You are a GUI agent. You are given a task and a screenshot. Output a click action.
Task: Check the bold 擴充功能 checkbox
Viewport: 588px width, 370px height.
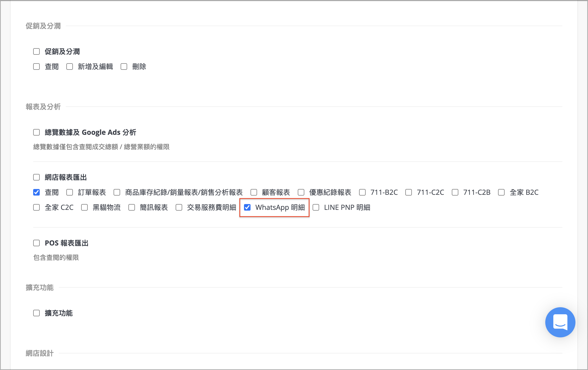click(36, 313)
